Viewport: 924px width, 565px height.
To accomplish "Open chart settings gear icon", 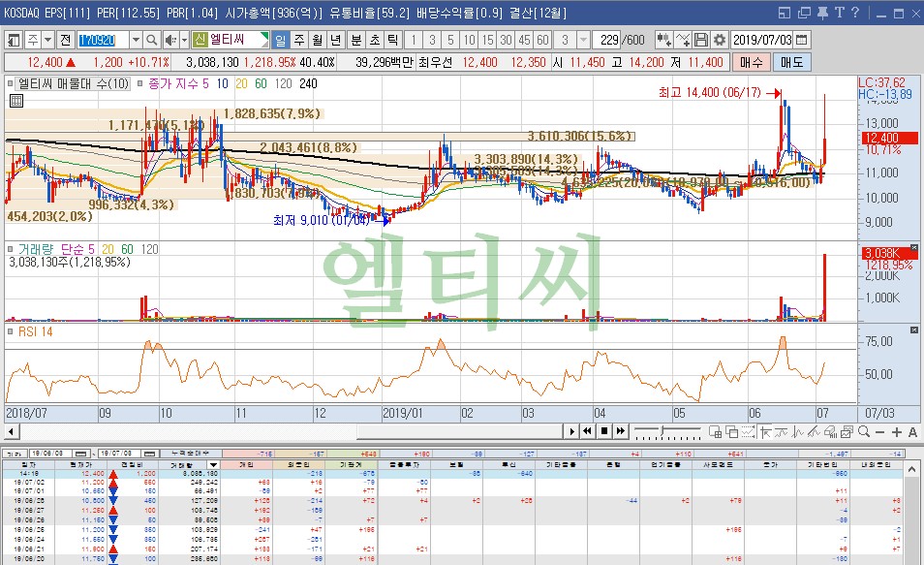I will click(x=719, y=40).
